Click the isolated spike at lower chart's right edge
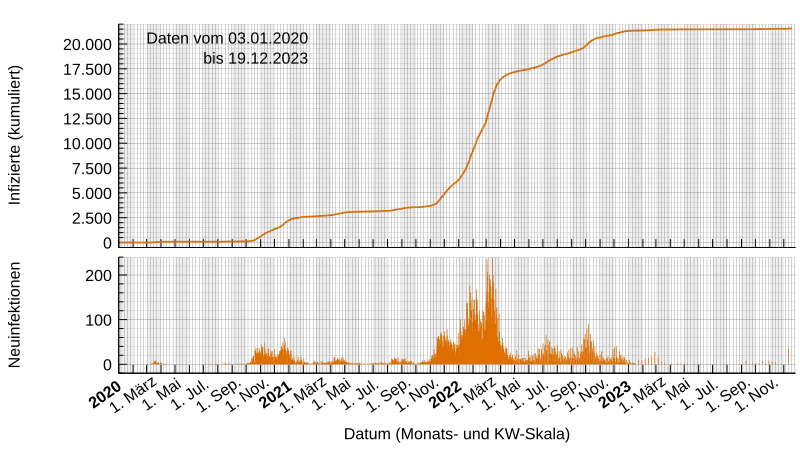 pos(789,356)
